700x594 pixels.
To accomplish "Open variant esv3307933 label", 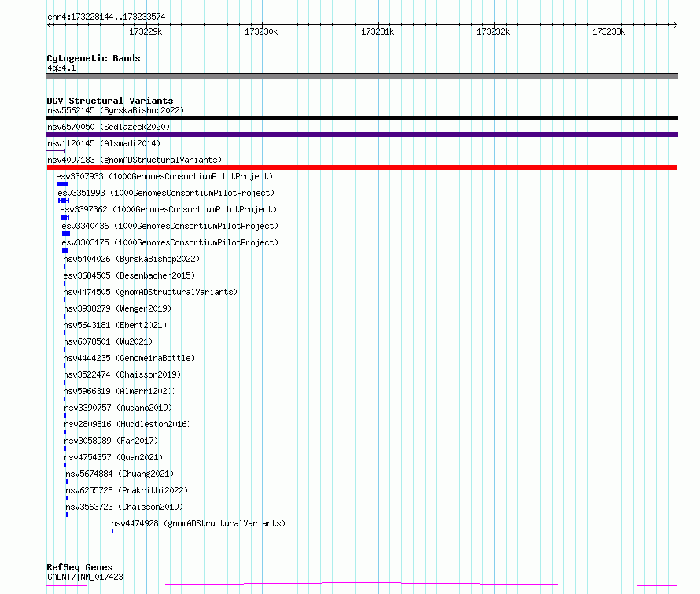I will coord(164,176).
